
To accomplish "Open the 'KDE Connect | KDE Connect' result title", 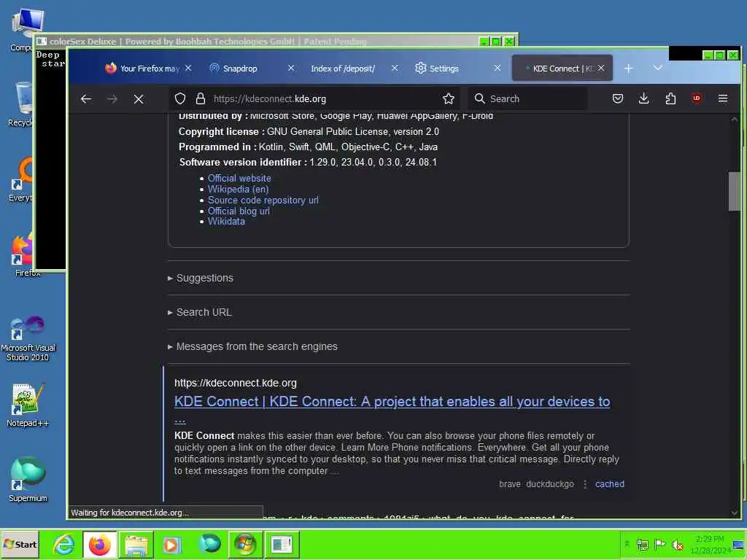I will 392,402.
